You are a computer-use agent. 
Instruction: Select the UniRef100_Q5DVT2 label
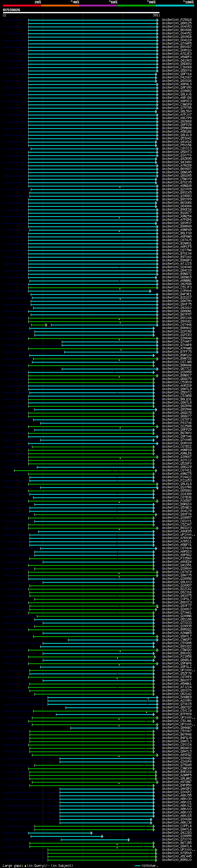177,393
